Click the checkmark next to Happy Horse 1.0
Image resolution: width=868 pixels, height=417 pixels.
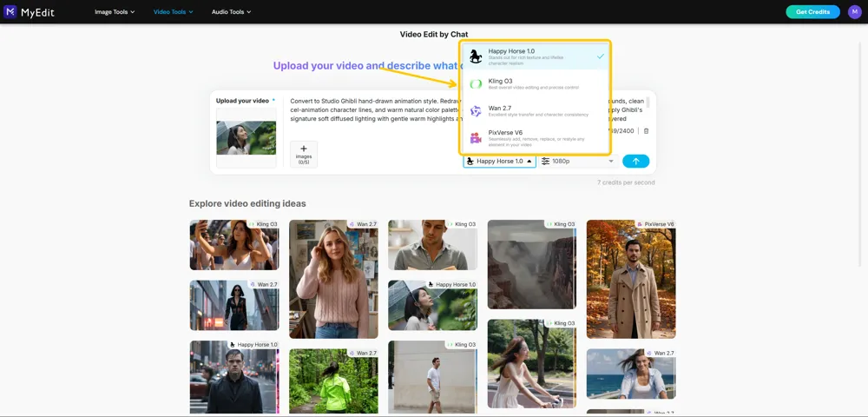pos(601,56)
